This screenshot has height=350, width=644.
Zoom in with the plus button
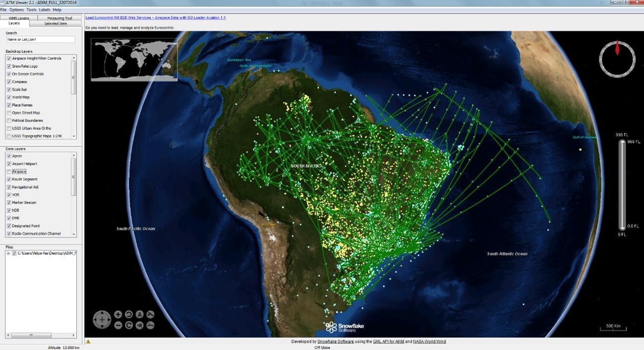118,314
